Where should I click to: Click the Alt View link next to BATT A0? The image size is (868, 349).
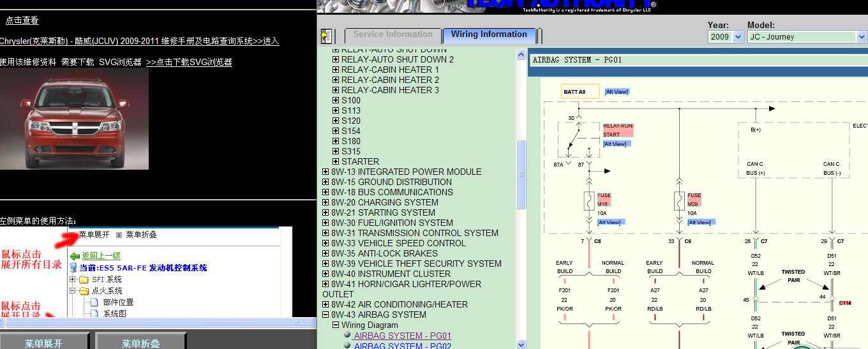617,92
